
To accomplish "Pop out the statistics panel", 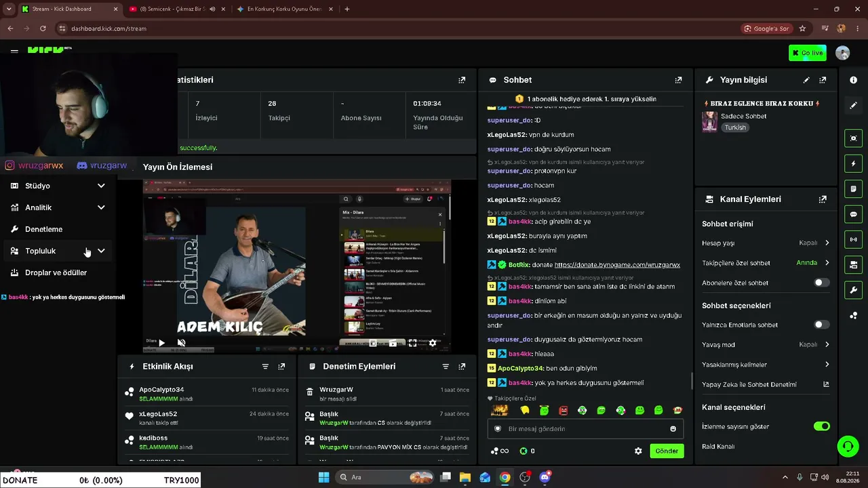I will click(x=462, y=80).
